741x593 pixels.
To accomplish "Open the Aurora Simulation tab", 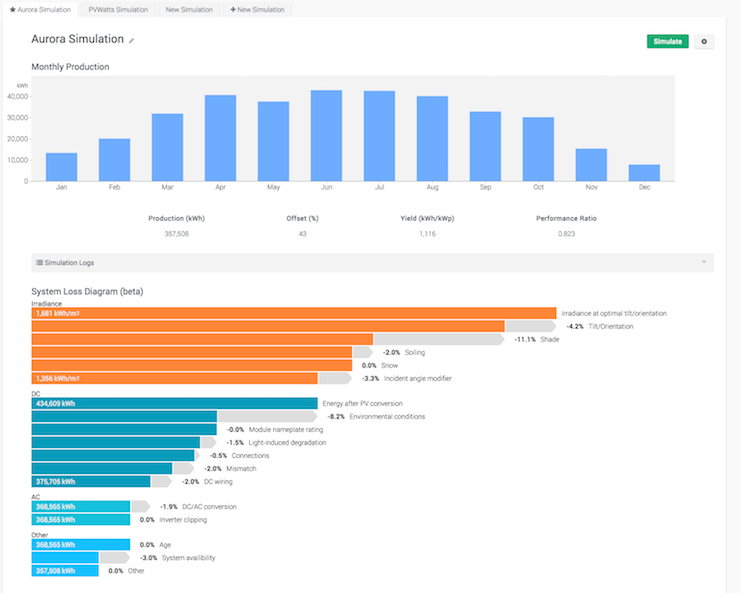I will [40, 9].
